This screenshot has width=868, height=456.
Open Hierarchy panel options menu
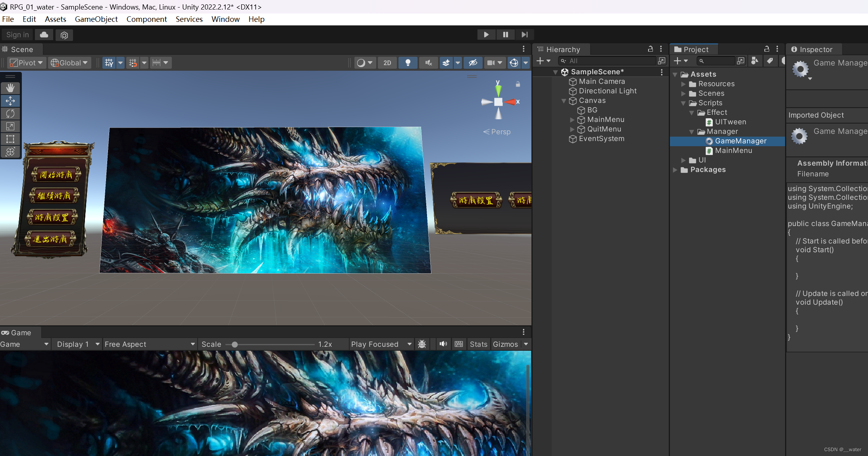(661, 49)
